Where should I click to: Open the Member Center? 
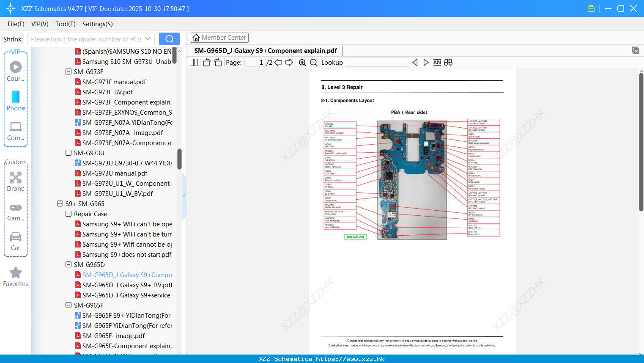tap(219, 38)
